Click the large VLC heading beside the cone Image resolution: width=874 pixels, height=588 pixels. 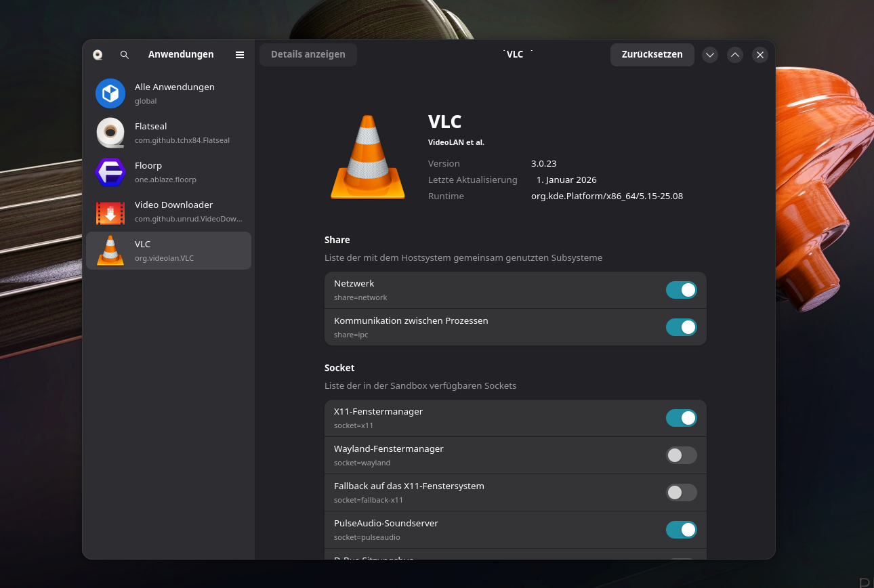tap(445, 122)
